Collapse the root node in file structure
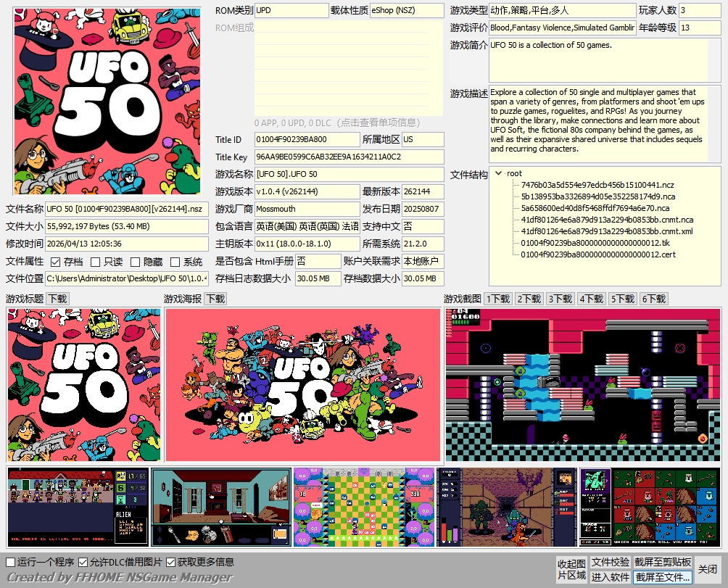The height and width of the screenshot is (588, 728). 498,173
